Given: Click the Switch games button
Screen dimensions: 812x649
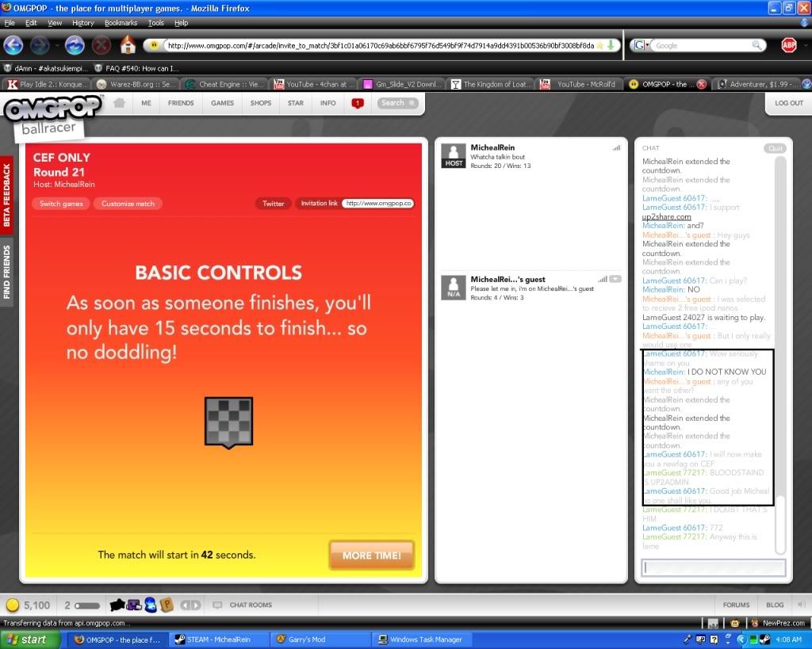Looking at the screenshot, I should 62,204.
